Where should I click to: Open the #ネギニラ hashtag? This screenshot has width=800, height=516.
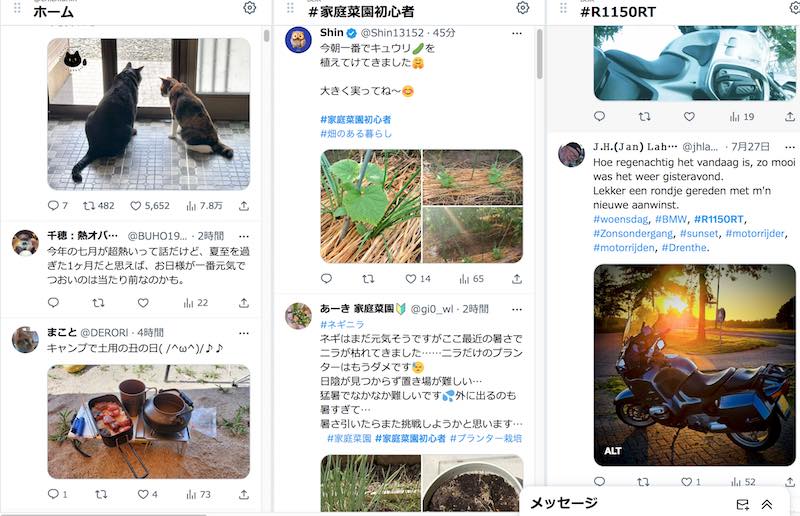pyautogui.click(x=342, y=324)
